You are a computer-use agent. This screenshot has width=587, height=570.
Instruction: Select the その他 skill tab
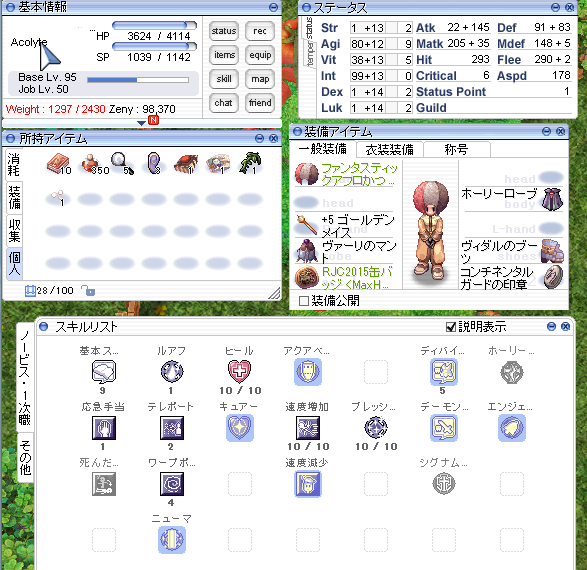point(25,458)
